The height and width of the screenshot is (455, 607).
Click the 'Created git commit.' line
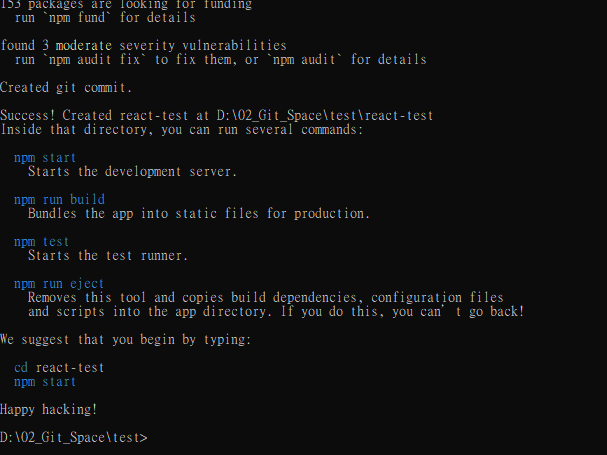tap(66, 88)
